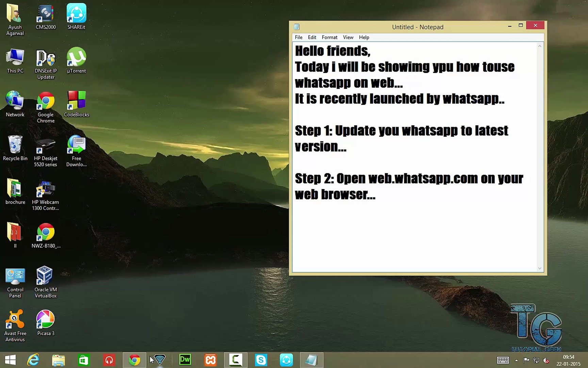The image size is (588, 368).
Task: Open Dreamweaver from the taskbar
Action: (x=185, y=359)
